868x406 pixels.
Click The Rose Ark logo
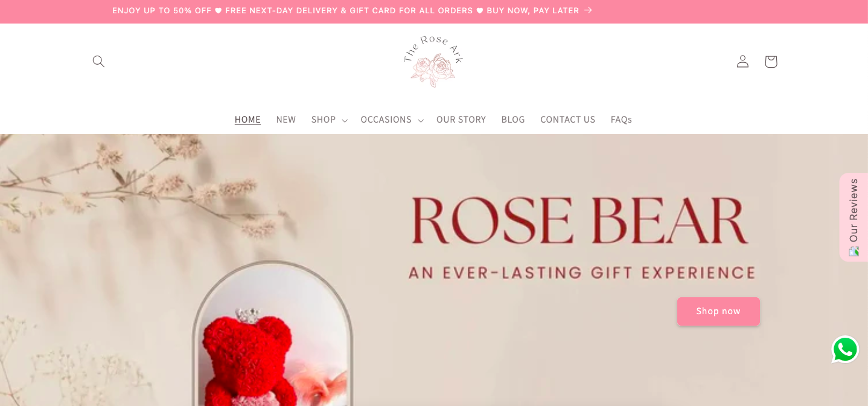(433, 61)
